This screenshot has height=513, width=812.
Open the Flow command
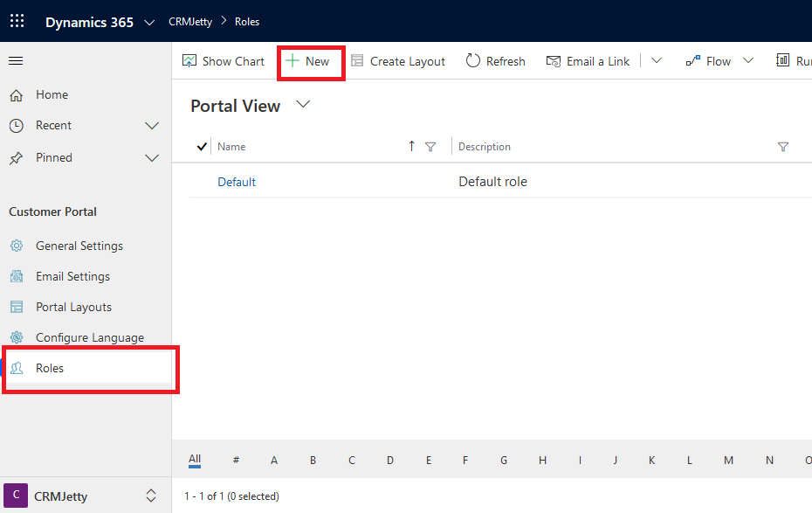[x=708, y=61]
